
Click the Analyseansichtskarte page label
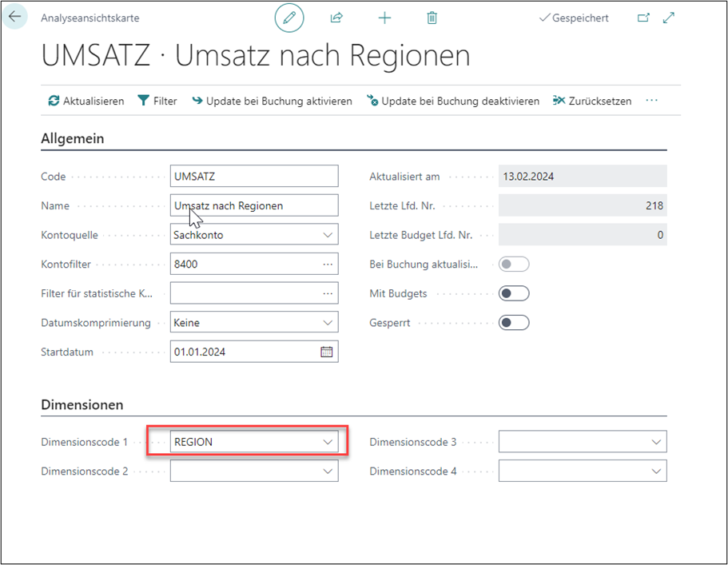tap(90, 18)
